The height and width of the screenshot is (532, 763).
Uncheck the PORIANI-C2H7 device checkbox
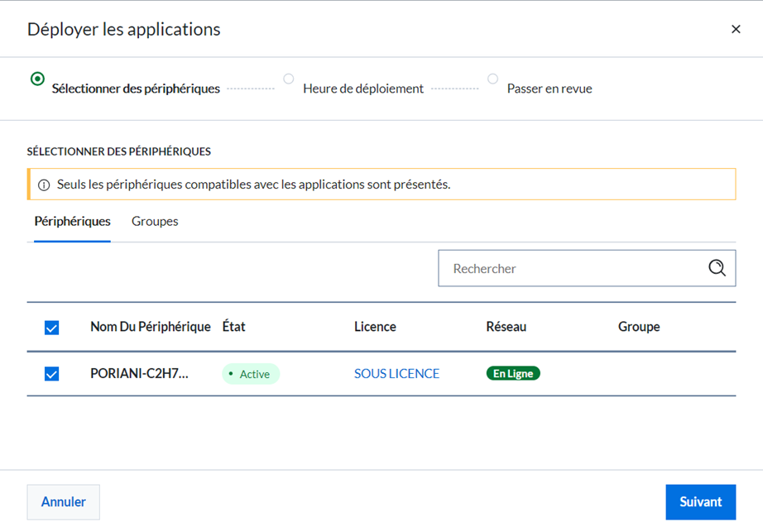click(51, 373)
